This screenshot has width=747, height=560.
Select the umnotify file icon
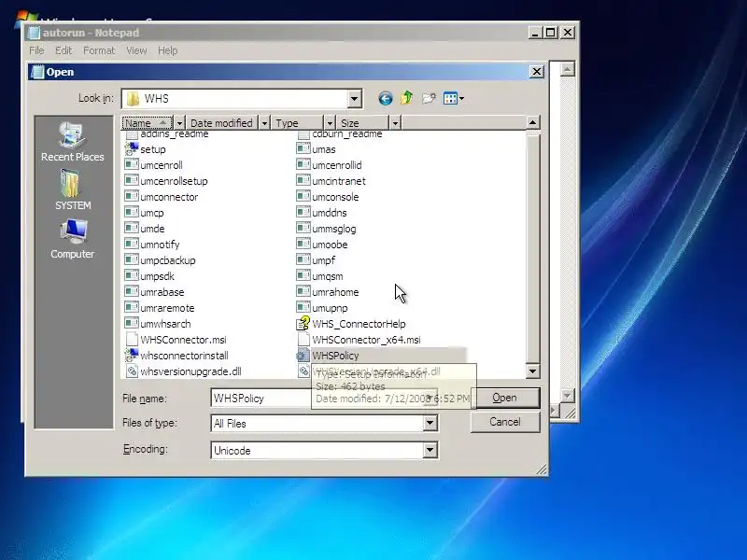132,244
